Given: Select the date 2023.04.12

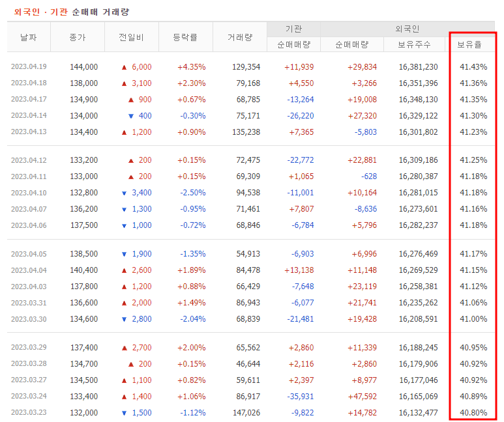Looking at the screenshot, I should coord(29,160).
